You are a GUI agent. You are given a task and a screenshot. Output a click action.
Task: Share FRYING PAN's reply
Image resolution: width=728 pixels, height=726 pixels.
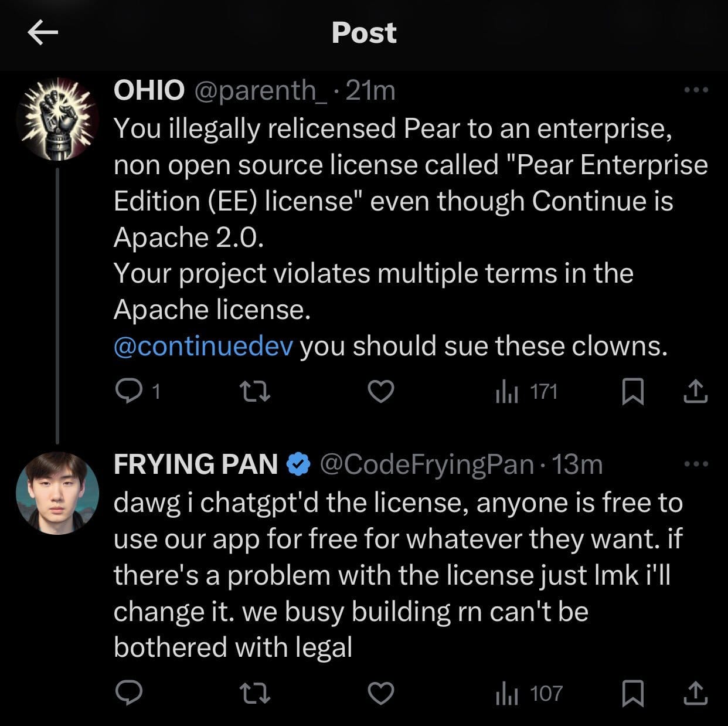click(x=696, y=693)
